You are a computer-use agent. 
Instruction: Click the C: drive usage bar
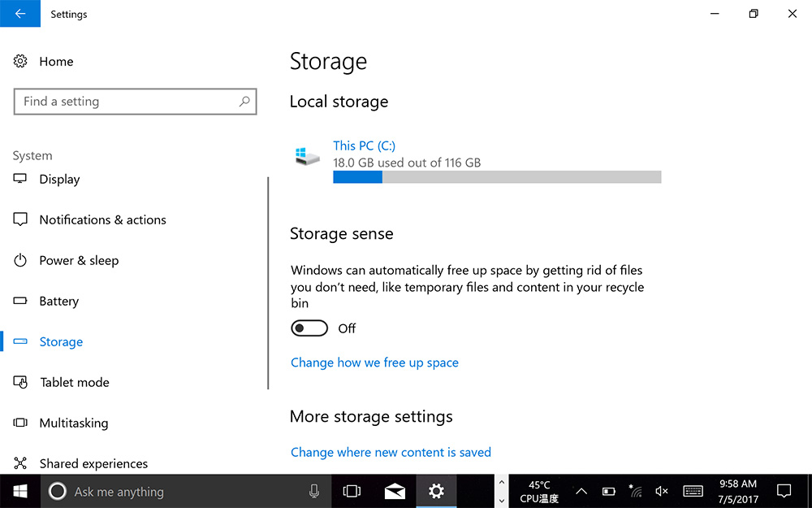497,177
